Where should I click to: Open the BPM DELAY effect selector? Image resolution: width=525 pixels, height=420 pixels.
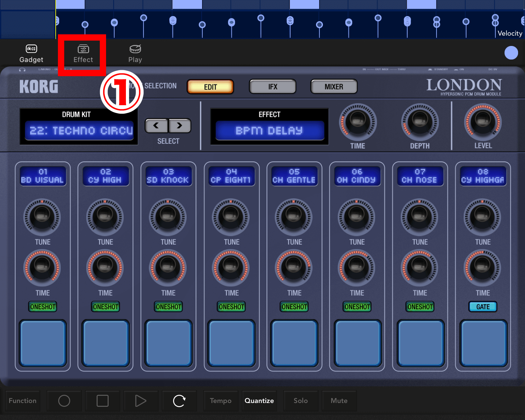[270, 130]
